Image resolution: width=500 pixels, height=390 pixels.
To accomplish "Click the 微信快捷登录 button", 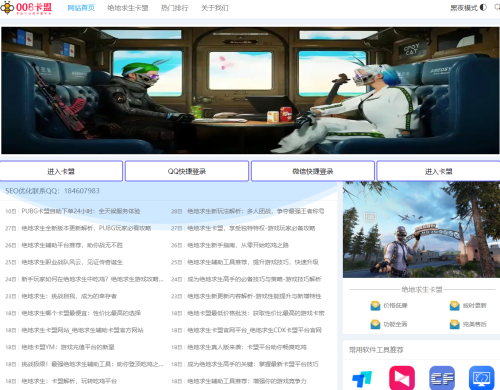I will [313, 171].
